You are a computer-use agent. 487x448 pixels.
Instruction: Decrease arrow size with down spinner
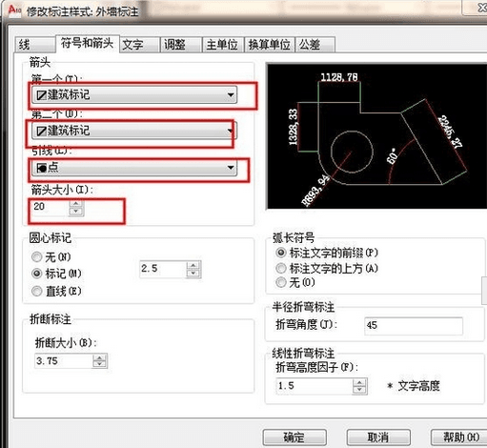pos(76,212)
